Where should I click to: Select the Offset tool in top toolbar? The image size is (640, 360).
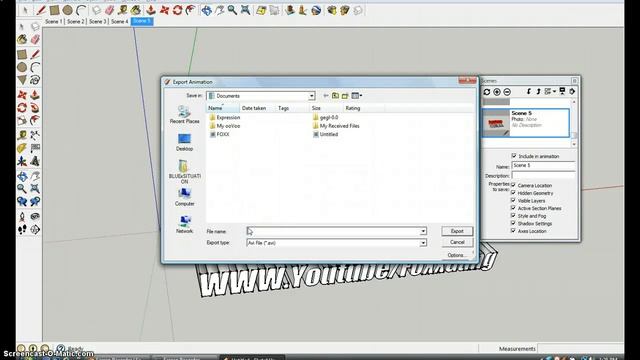tap(190, 10)
